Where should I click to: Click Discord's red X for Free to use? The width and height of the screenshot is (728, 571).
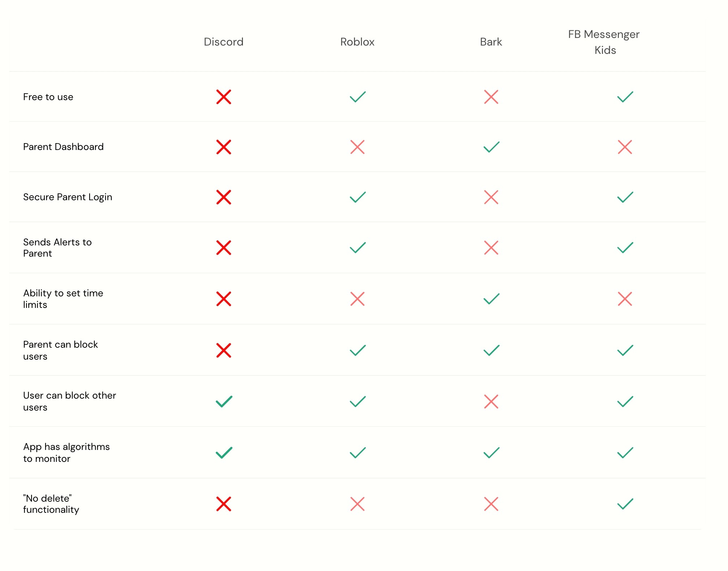tap(223, 97)
